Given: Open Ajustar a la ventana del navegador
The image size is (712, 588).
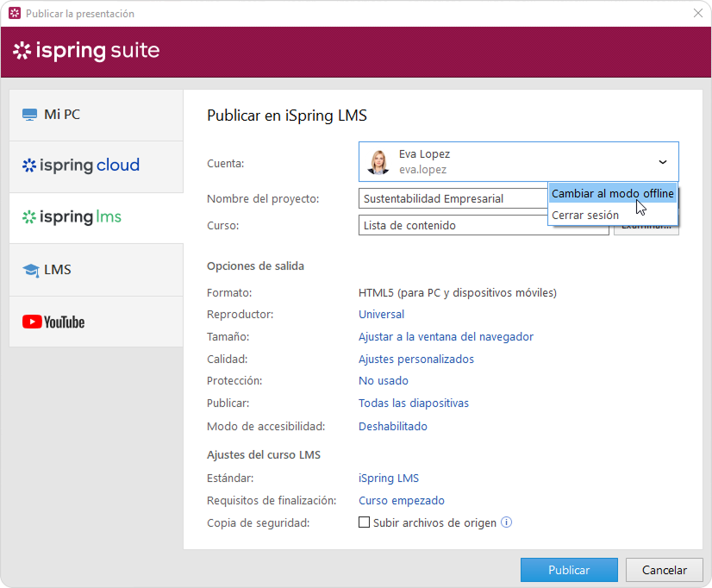Looking at the screenshot, I should pos(446,337).
